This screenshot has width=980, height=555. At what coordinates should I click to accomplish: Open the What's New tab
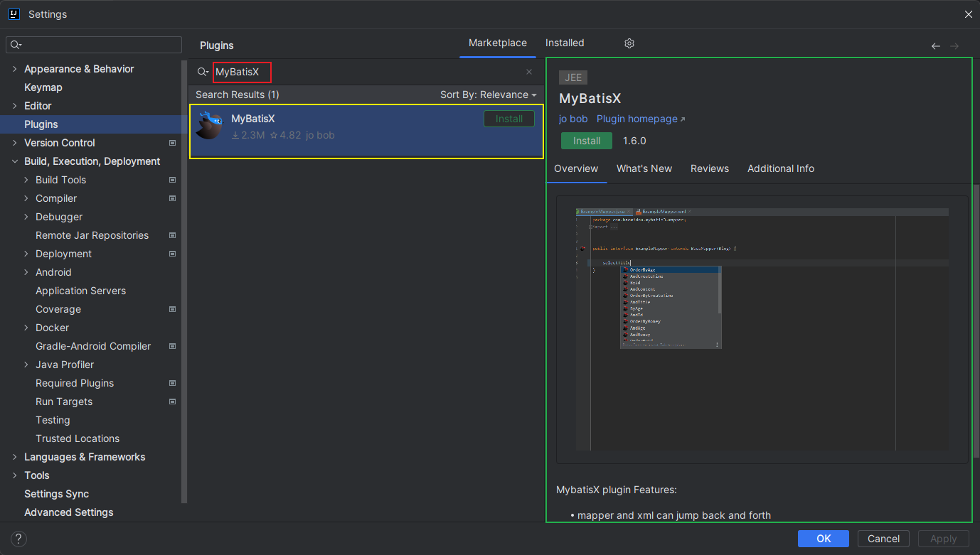[x=644, y=168]
